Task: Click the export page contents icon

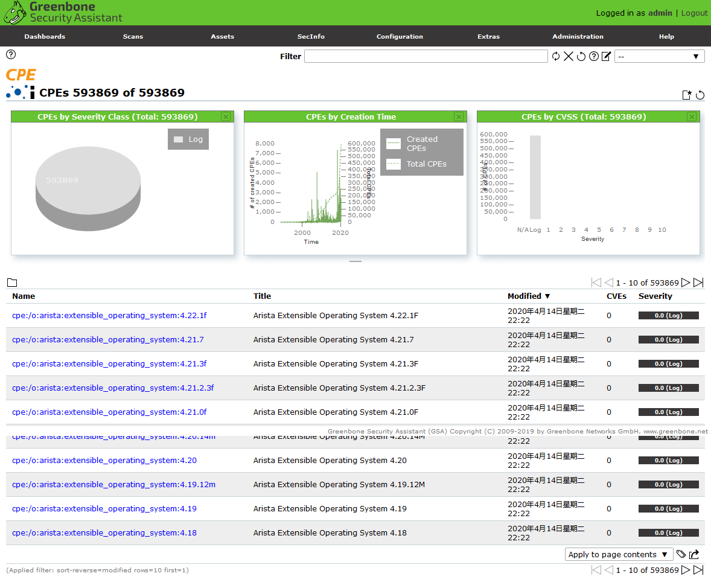Action: point(694,554)
